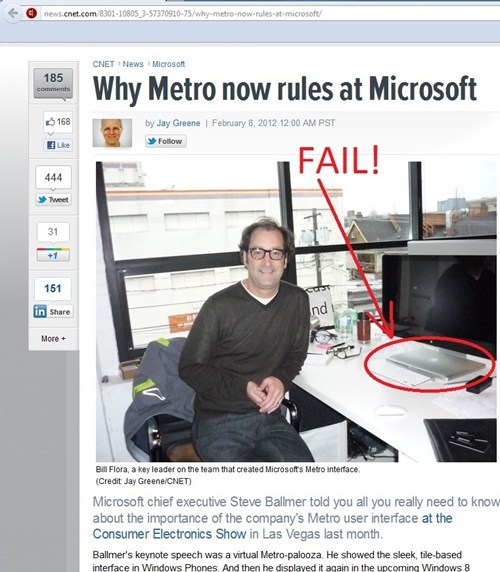Click the Twitter Tweet share button
The image size is (500, 572).
tap(53, 200)
